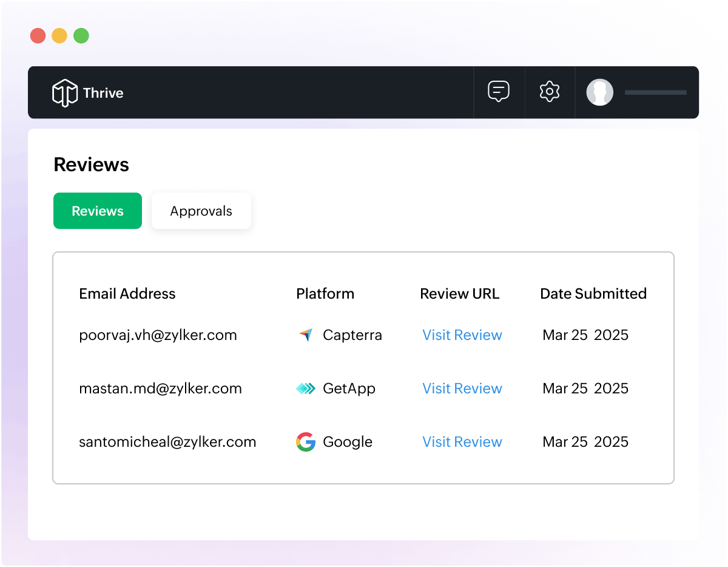Open the feedback chat icon
The image size is (728, 567).
click(499, 92)
